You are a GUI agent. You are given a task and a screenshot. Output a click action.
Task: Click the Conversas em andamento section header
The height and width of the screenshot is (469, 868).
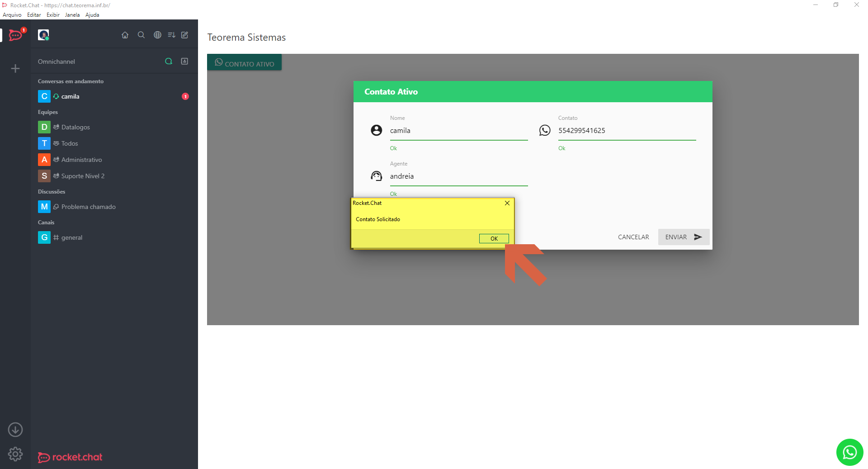[x=71, y=81]
